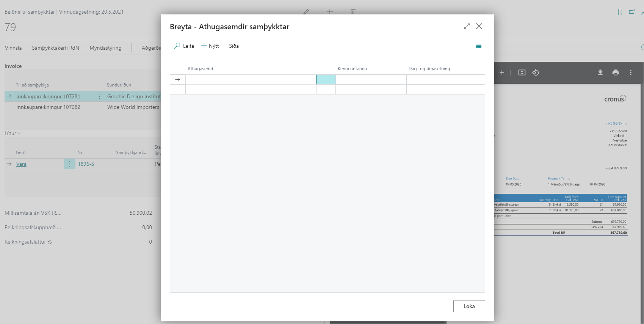Open row menu for Vara line
This screenshot has width=644, height=324.
[69, 164]
